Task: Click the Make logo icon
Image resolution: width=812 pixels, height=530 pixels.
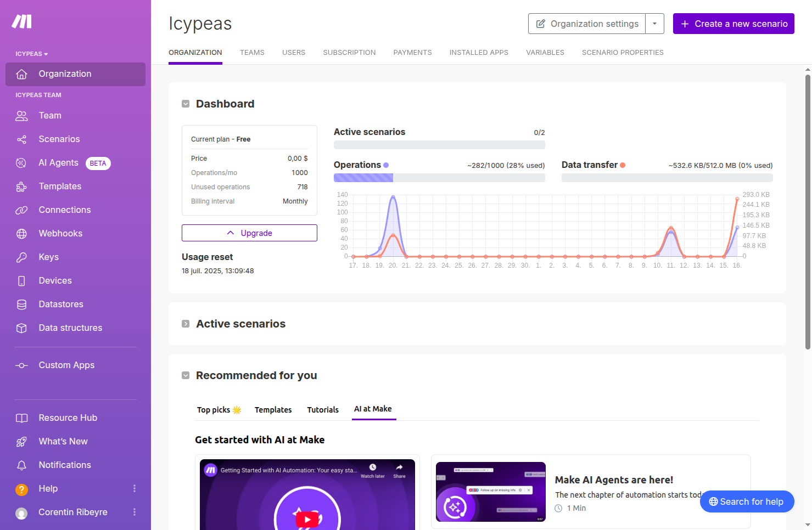Action: point(22,21)
